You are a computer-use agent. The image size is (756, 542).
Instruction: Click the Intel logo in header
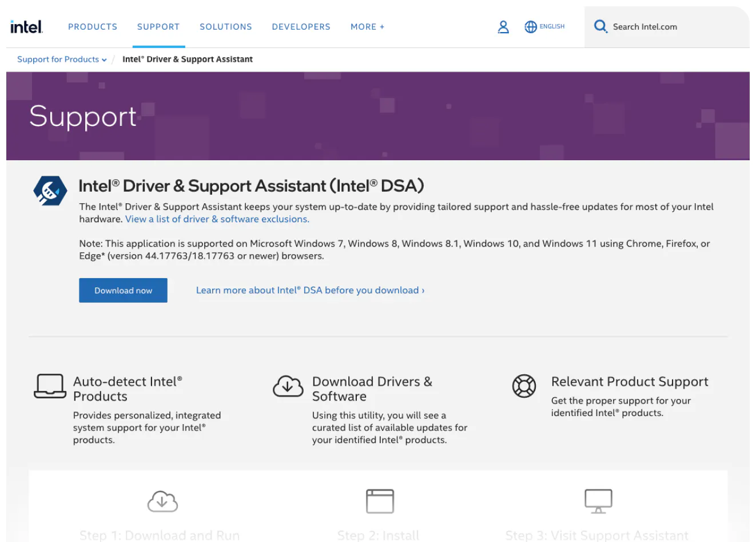(x=26, y=26)
